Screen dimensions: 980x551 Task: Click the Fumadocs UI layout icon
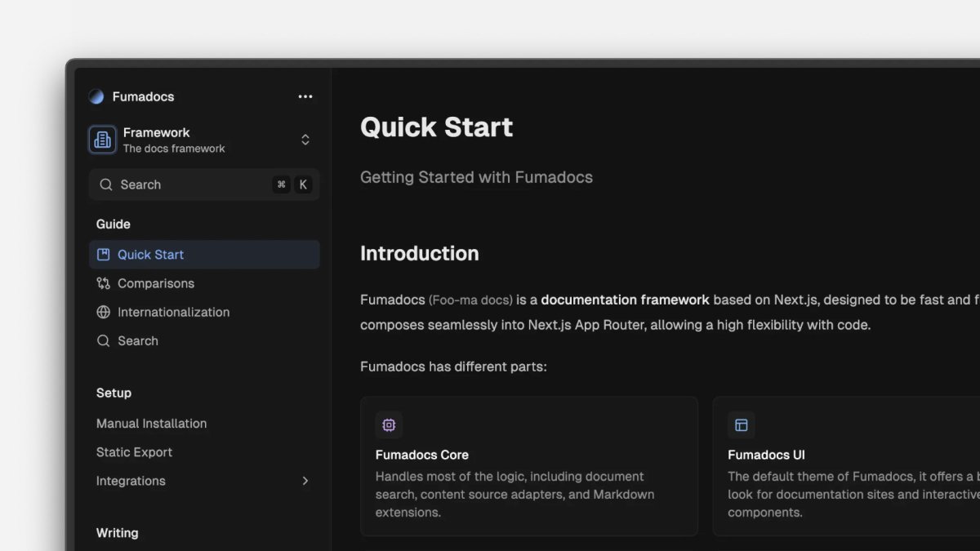[742, 425]
